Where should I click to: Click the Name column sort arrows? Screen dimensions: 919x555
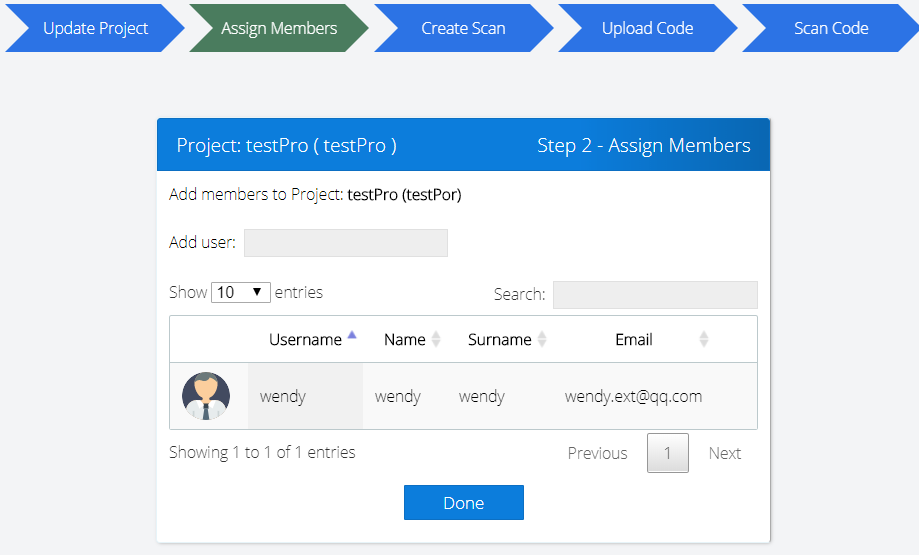point(435,339)
